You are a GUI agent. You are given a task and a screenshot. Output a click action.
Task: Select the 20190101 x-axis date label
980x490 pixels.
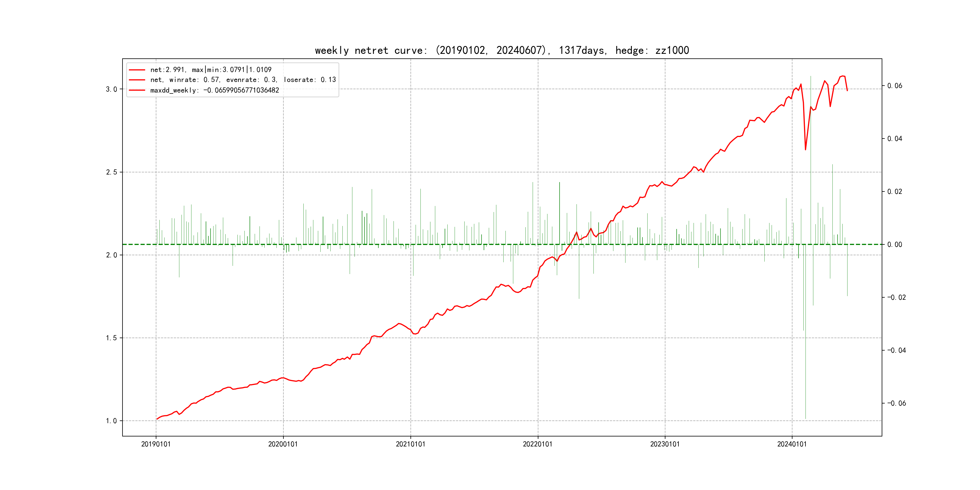coord(156,444)
